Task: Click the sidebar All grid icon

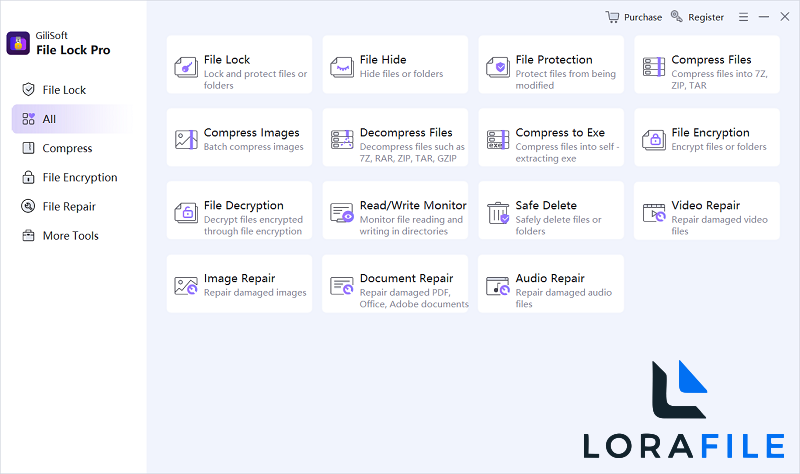Action: pyautogui.click(x=29, y=119)
